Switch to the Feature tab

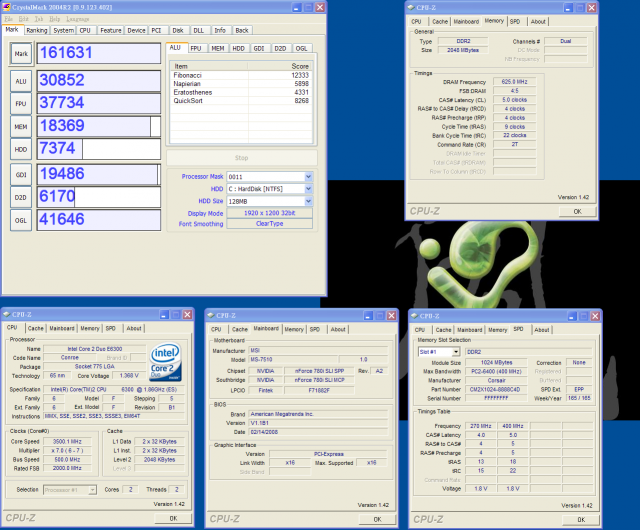pos(111,30)
